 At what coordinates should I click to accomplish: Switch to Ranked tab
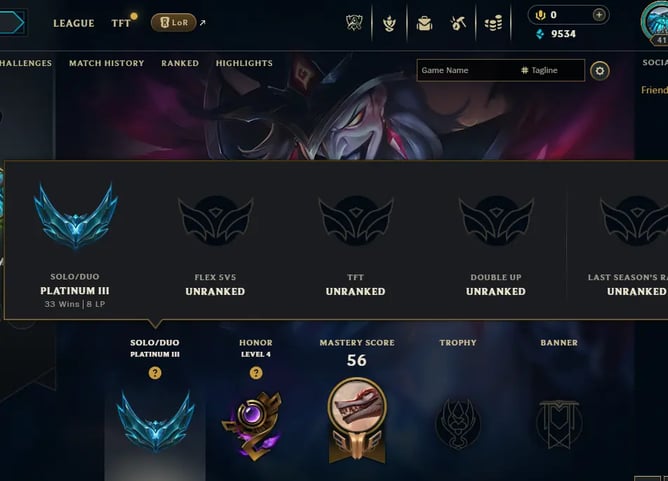[x=180, y=63]
